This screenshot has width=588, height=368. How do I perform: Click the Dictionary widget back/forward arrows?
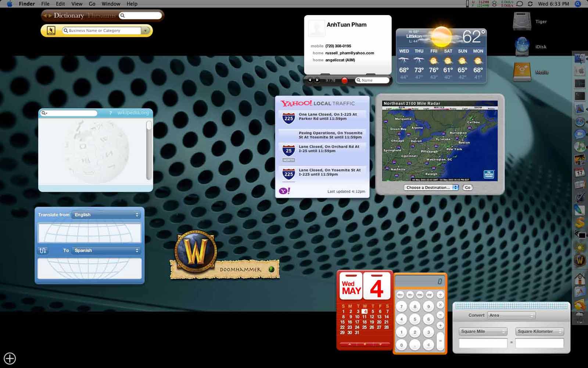point(47,15)
